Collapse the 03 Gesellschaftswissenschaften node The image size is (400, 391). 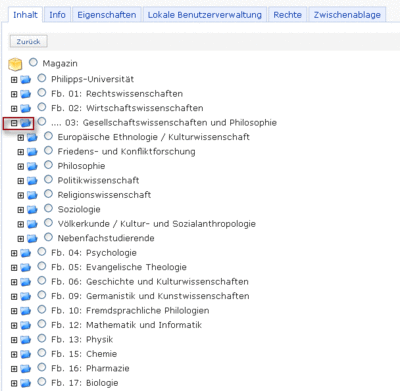[x=14, y=123]
